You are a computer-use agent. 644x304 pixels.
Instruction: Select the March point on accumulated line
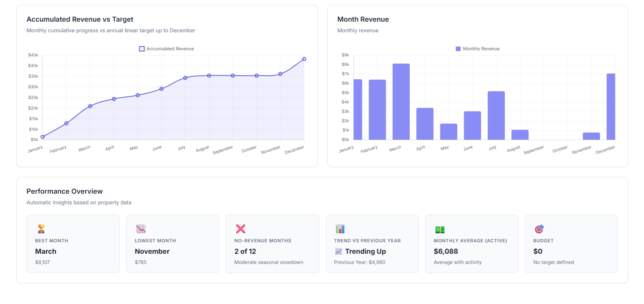90,106
